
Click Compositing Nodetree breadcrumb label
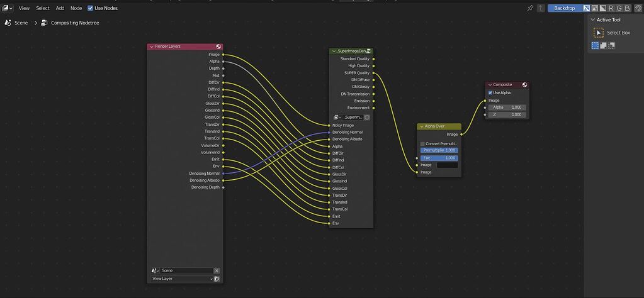point(75,23)
